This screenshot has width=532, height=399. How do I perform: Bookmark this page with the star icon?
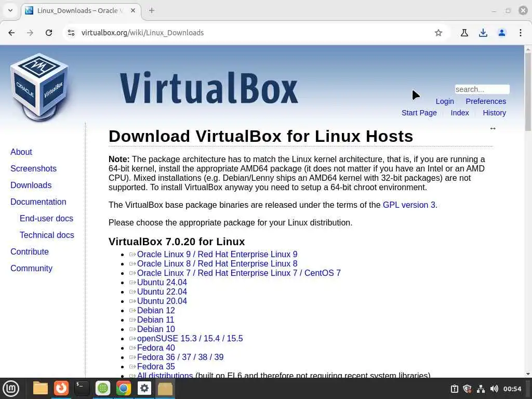438,33
